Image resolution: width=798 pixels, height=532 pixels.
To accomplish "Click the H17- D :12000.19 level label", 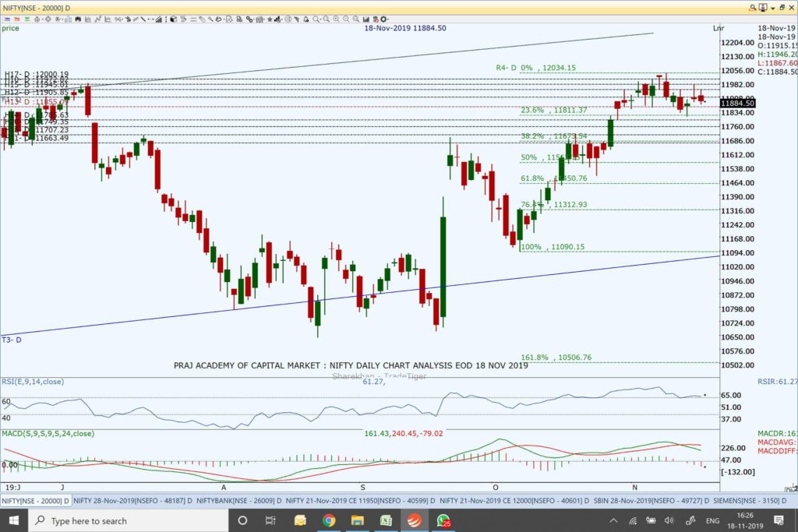I will pyautogui.click(x=37, y=74).
